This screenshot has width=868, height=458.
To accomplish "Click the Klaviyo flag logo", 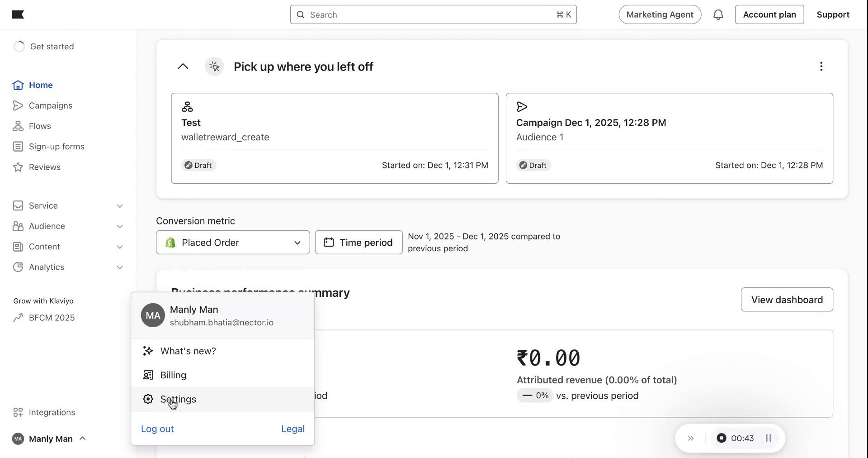I will [18, 15].
